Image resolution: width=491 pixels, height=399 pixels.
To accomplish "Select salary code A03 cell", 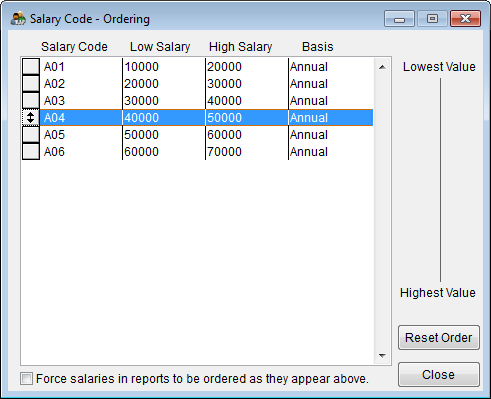I will point(81,101).
